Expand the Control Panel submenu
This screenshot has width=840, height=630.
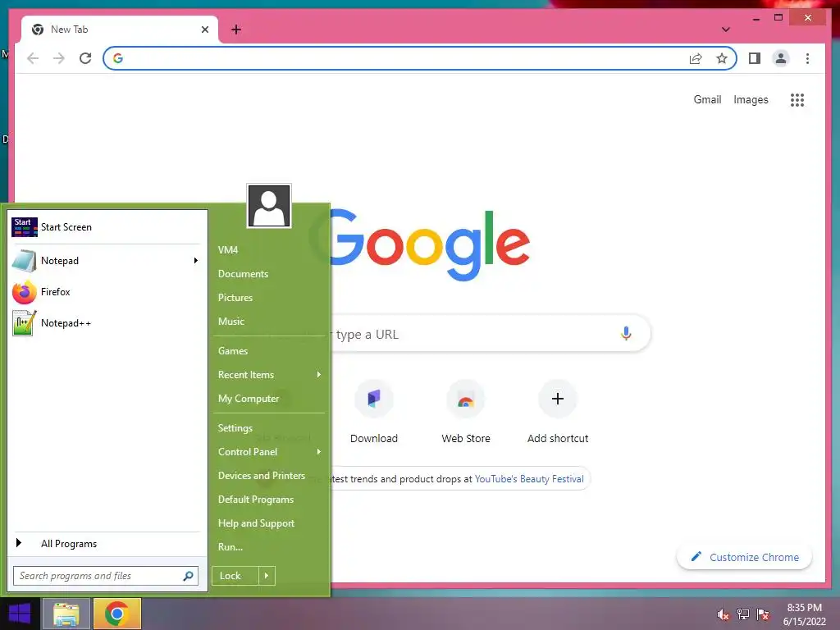319,452
